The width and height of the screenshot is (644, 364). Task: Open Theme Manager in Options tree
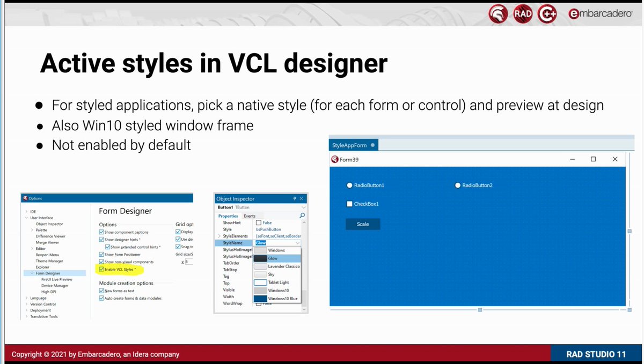[49, 261]
